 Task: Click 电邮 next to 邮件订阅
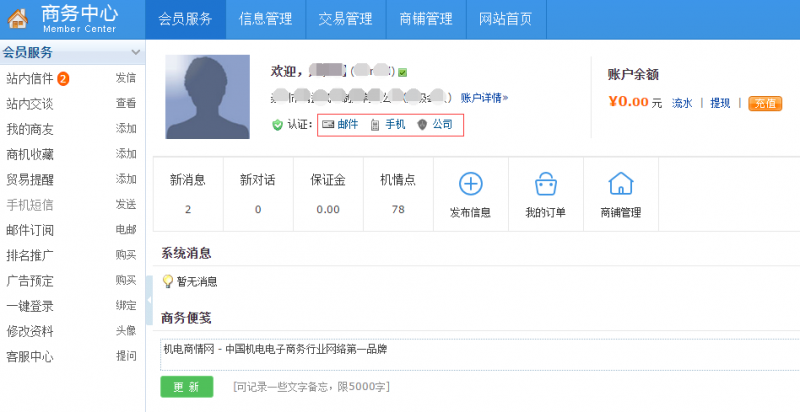[126, 229]
